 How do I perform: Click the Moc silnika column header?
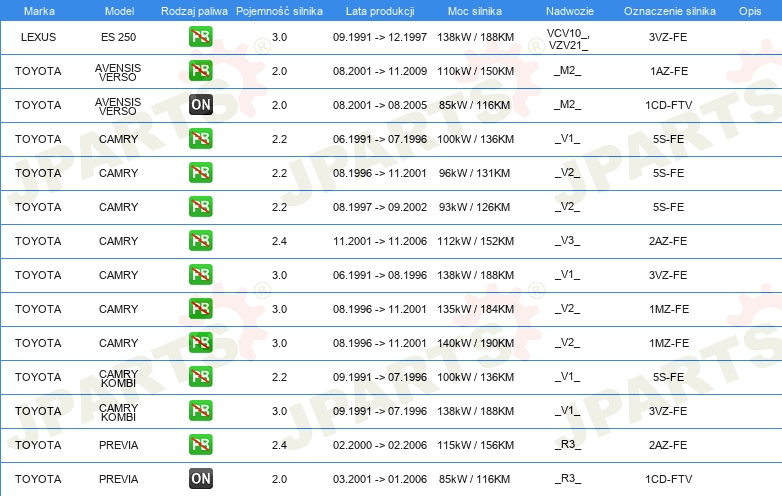(475, 11)
